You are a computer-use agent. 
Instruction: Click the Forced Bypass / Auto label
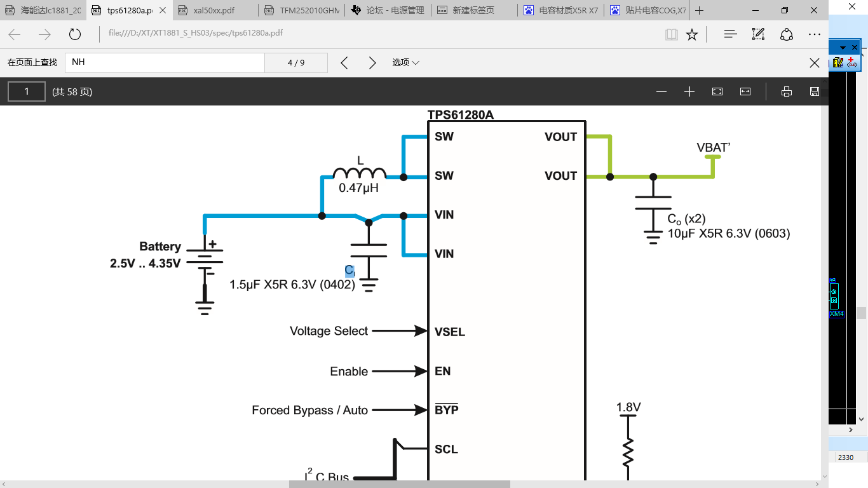310,410
